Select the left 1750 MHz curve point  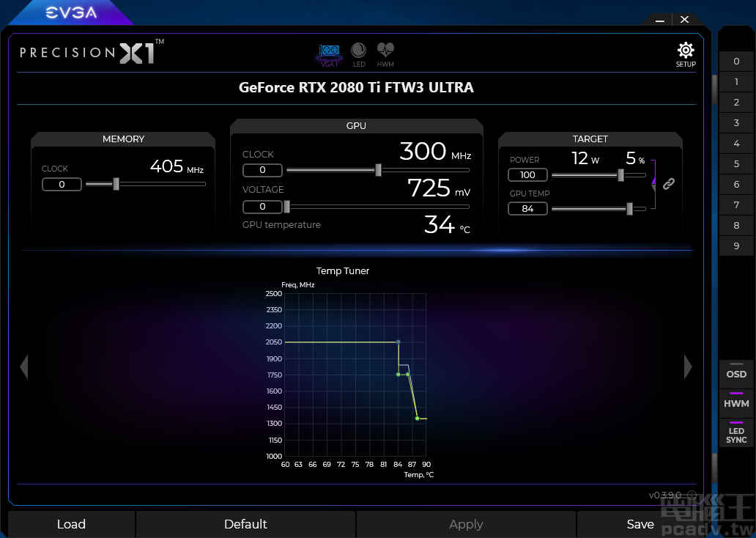point(399,375)
